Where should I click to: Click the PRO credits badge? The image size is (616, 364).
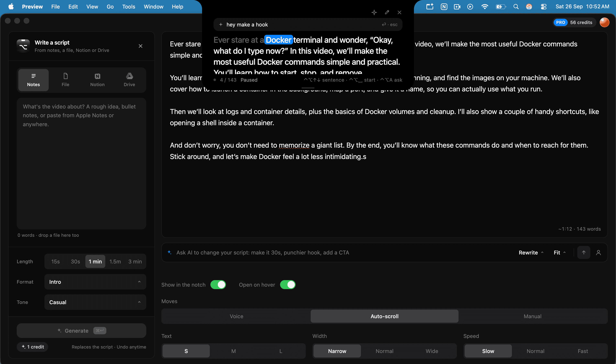click(574, 22)
